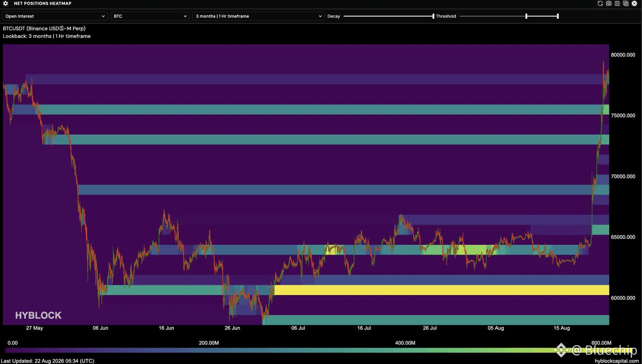Click the 05 Aug date label

(x=496, y=328)
